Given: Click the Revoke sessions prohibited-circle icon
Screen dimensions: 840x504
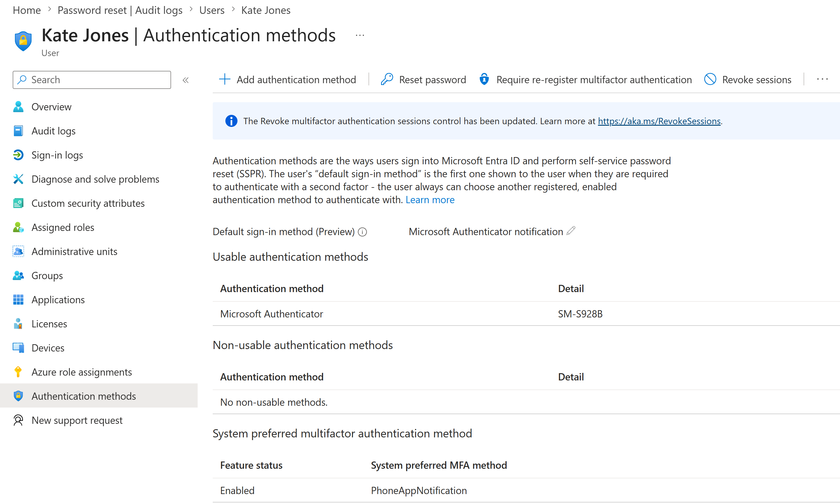Looking at the screenshot, I should click(710, 80).
